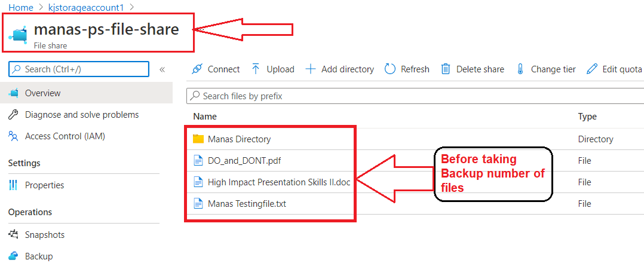Screen dimensions: 644x263
Task: Collapse the sidebar with double chevron
Action: (x=162, y=69)
